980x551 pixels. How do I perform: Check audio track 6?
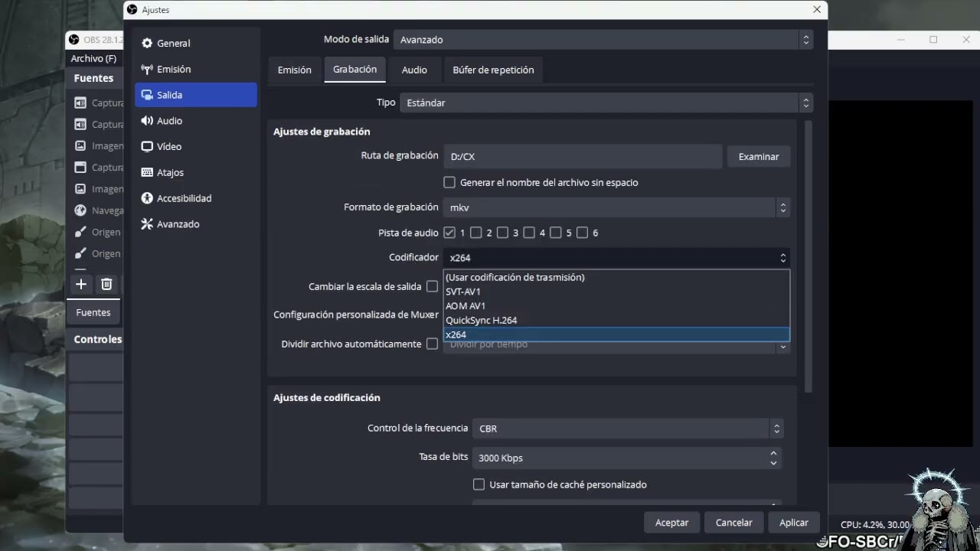coord(582,233)
